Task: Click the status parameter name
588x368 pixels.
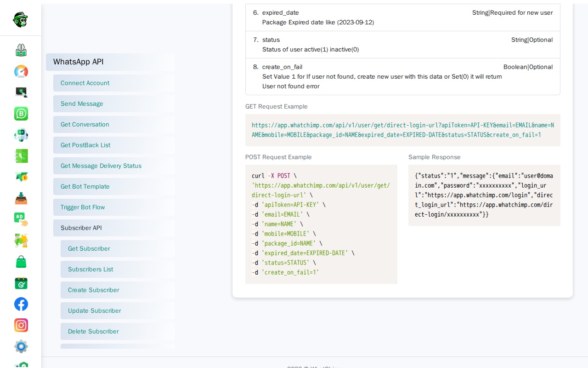Action: [271, 40]
